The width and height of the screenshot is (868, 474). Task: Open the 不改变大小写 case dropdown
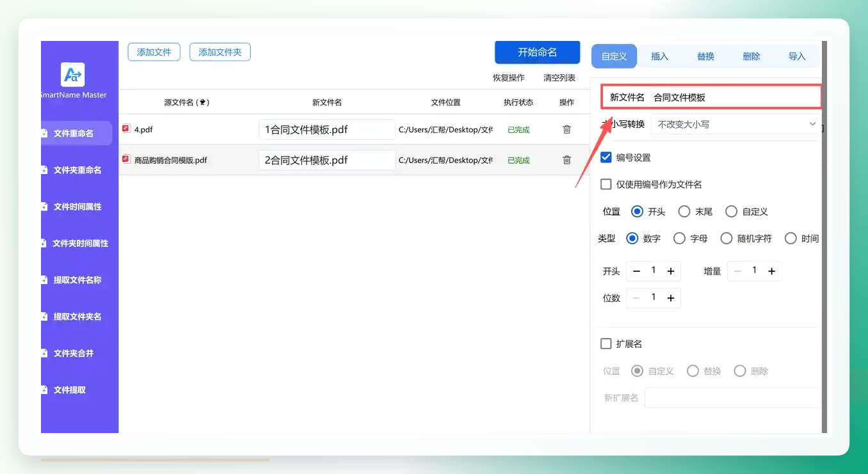(x=735, y=124)
